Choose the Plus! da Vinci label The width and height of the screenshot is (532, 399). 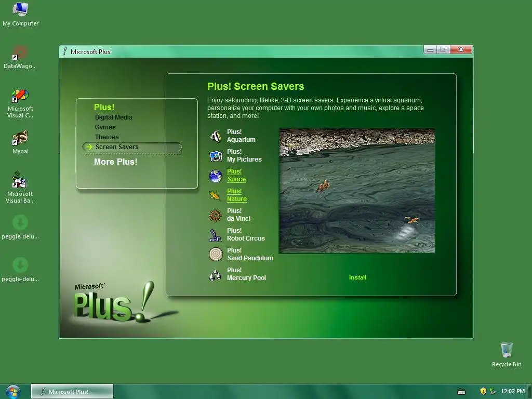point(238,215)
